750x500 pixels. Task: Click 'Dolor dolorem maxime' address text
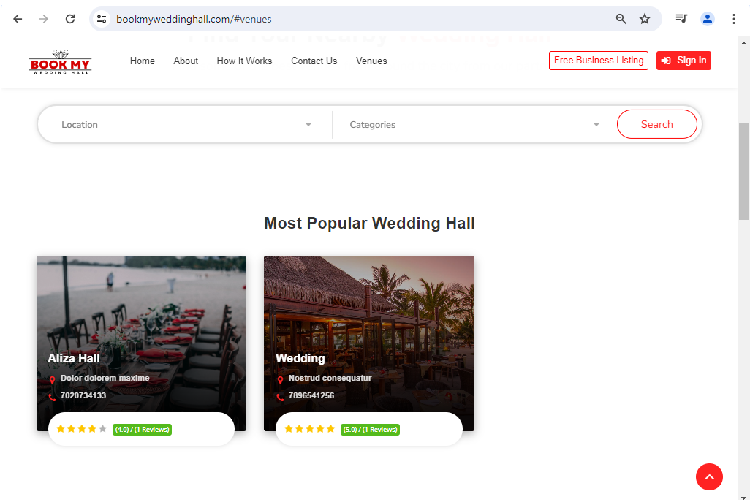pyautogui.click(x=105, y=378)
